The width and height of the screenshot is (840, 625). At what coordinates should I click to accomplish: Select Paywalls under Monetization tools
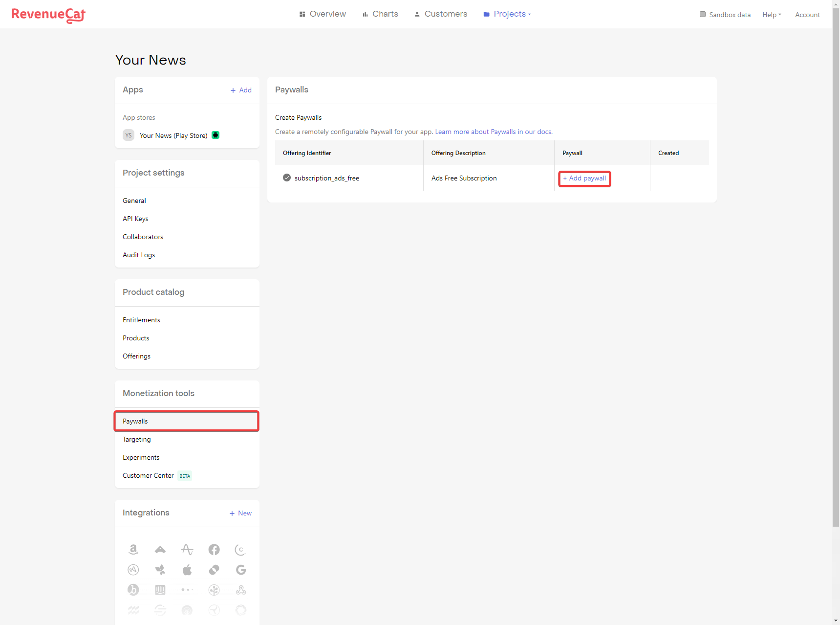tap(135, 421)
